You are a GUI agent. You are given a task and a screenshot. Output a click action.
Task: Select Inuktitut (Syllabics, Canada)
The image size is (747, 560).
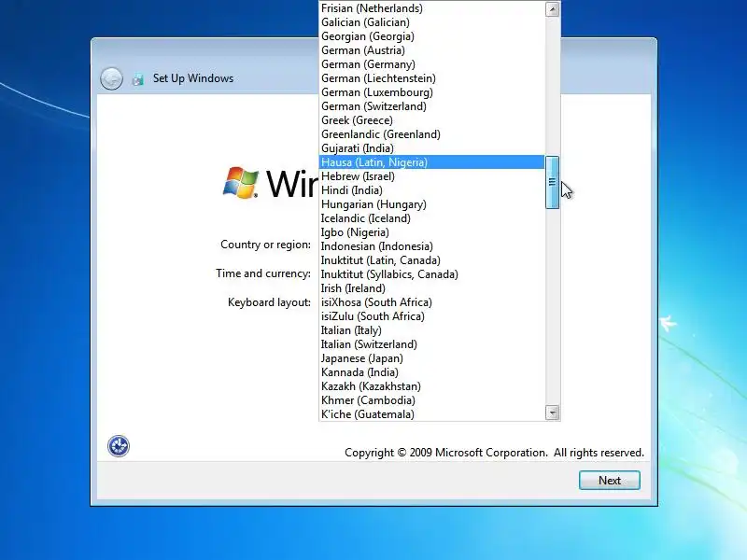pos(431,274)
